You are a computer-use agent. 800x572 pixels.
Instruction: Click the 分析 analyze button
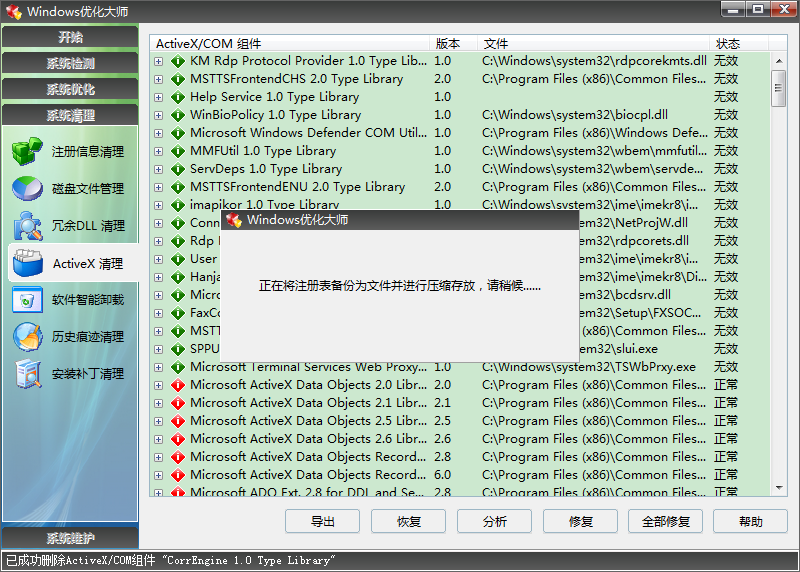pos(494,521)
